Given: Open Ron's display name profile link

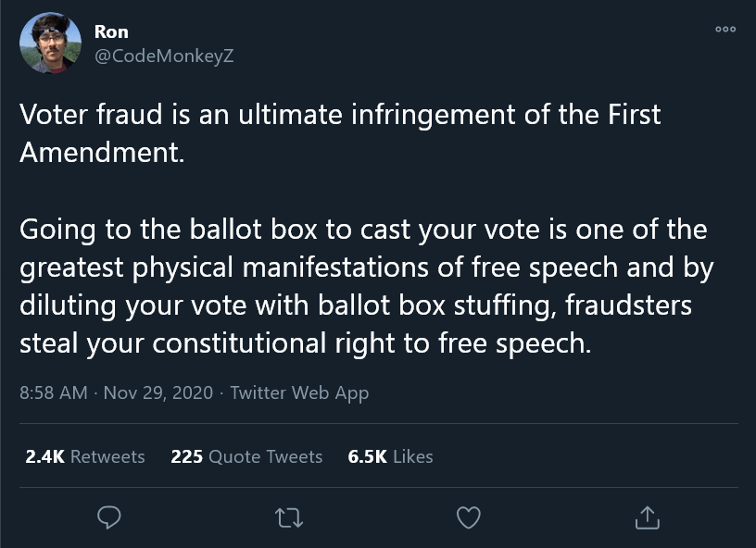Looking at the screenshot, I should coord(111,31).
